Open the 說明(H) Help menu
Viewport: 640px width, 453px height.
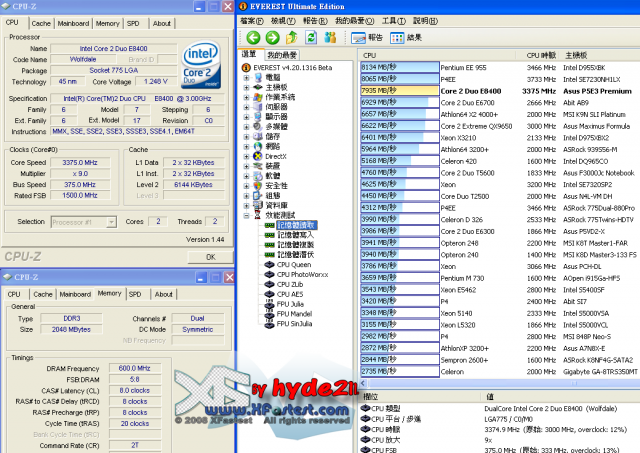click(x=425, y=21)
